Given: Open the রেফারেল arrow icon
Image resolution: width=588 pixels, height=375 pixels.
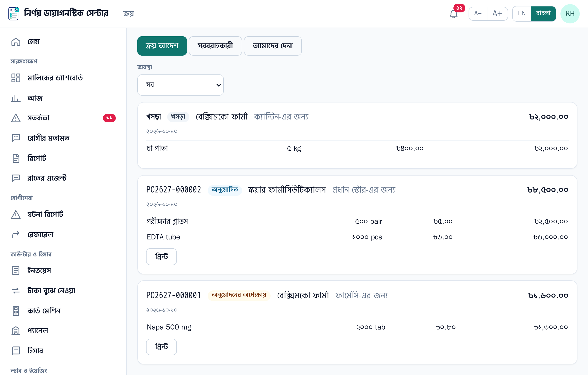Looking at the screenshot, I should click(x=16, y=235).
